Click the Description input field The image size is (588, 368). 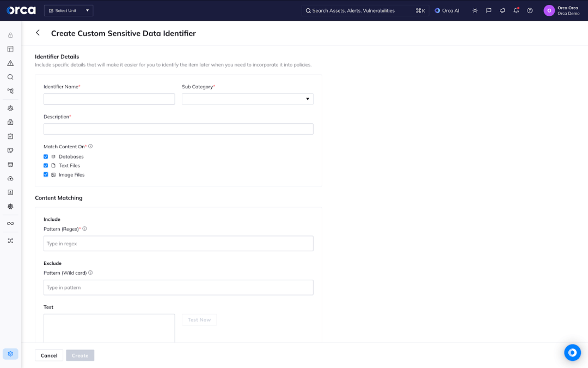[x=179, y=129]
